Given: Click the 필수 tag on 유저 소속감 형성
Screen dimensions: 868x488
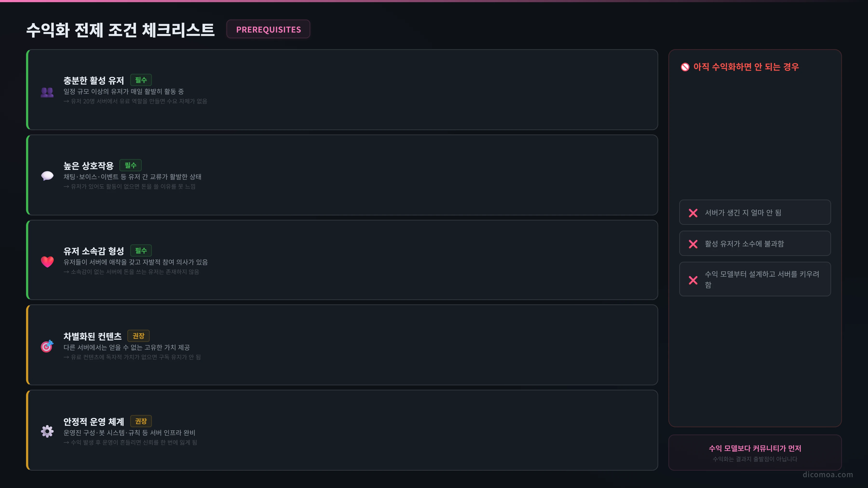Looking at the screenshot, I should coord(141,250).
